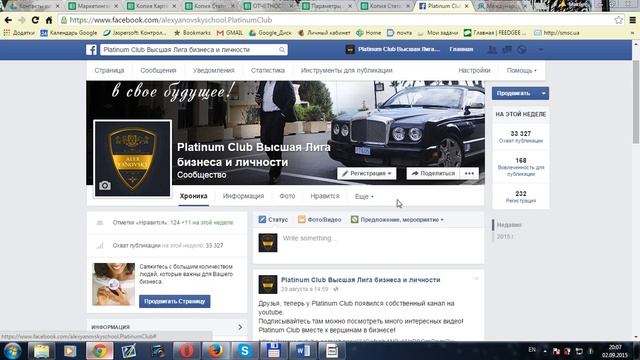Open Статистика admin tab
The width and height of the screenshot is (640, 360).
pyautogui.click(x=268, y=70)
